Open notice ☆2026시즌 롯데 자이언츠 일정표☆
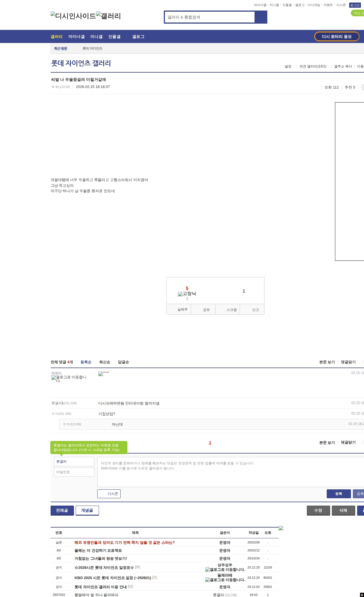 tap(104, 568)
